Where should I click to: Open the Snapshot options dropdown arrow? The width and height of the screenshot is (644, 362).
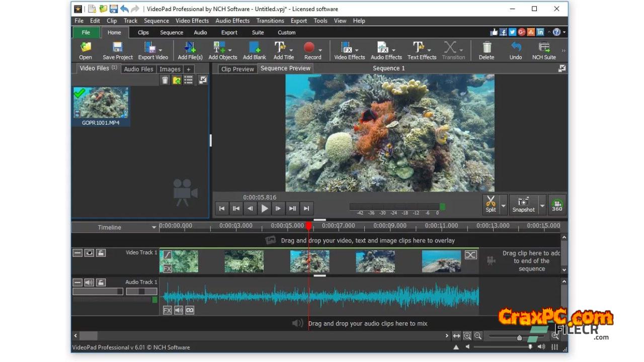click(542, 205)
